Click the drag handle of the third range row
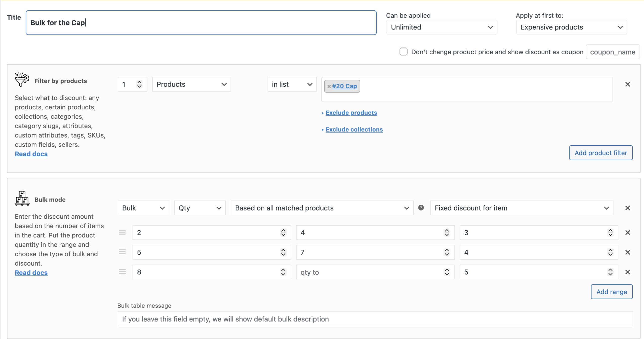Image resolution: width=644 pixels, height=339 pixels. point(122,272)
